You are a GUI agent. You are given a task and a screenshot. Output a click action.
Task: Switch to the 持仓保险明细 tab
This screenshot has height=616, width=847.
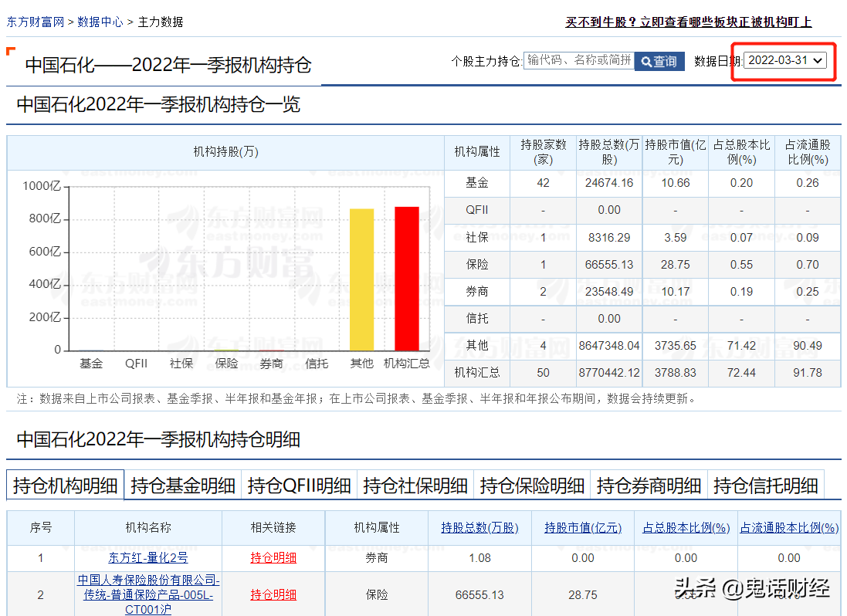pos(532,486)
